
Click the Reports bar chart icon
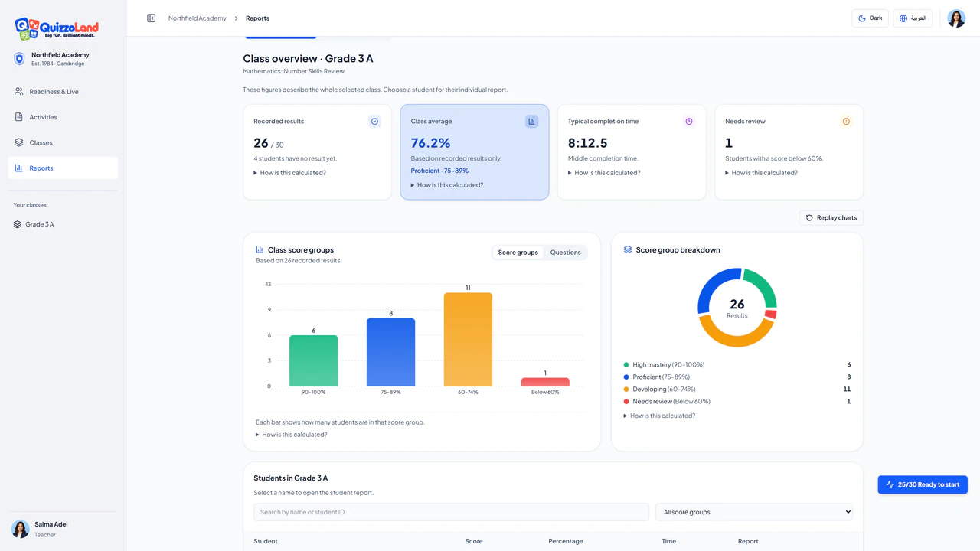(x=19, y=168)
